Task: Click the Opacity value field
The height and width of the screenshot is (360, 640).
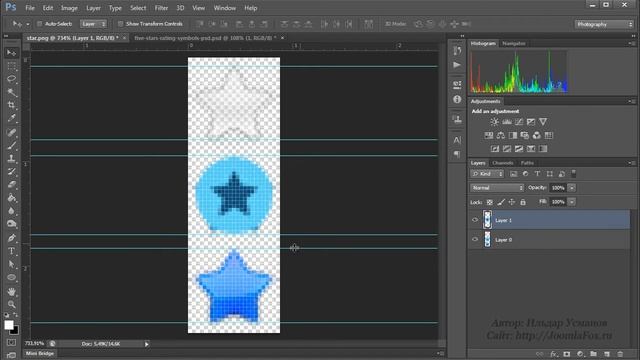Action: (558, 188)
